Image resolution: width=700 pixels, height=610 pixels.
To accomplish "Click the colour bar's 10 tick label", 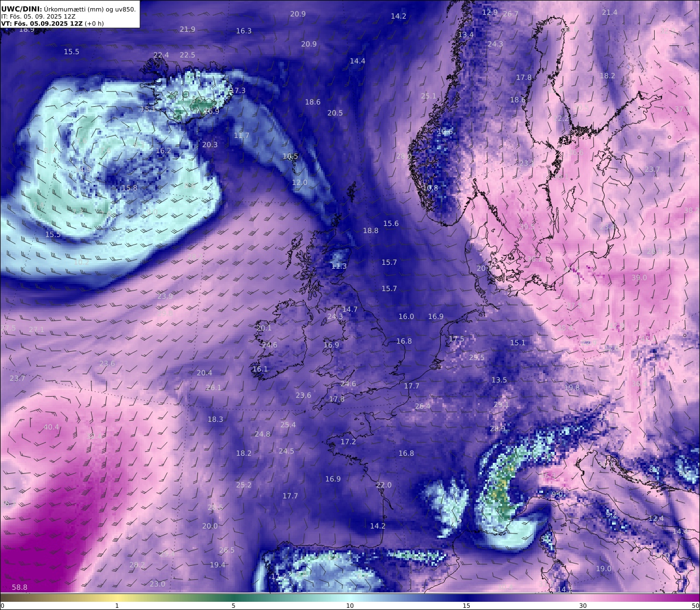I will tap(350, 606).
